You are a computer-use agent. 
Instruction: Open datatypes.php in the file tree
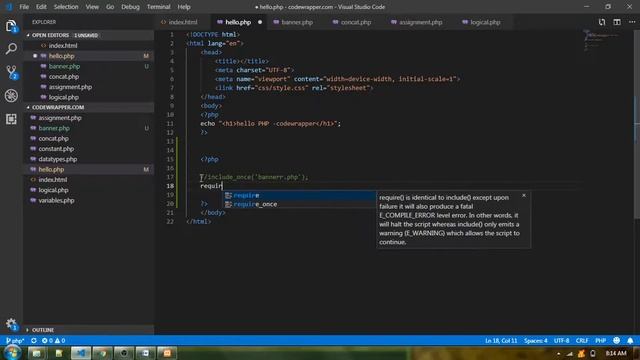click(89, 159)
